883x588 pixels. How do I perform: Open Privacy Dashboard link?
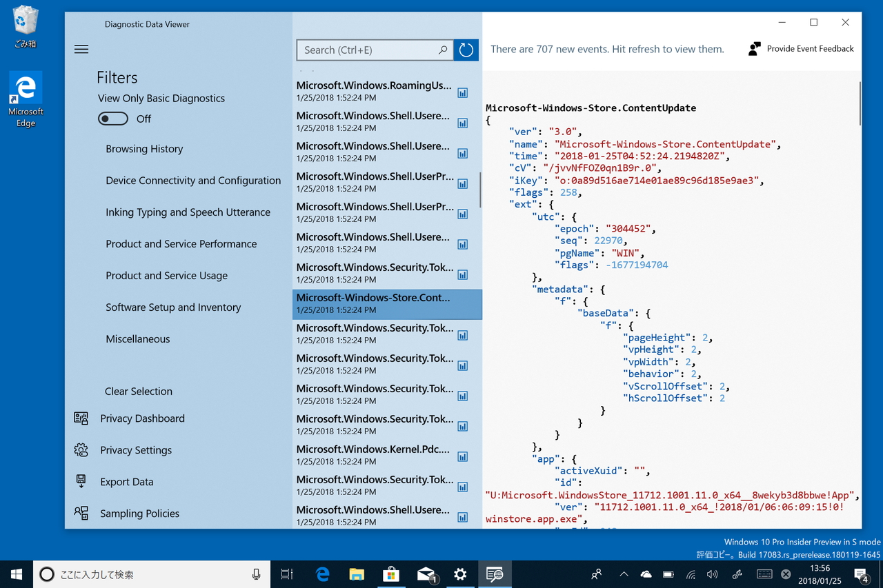tap(142, 418)
